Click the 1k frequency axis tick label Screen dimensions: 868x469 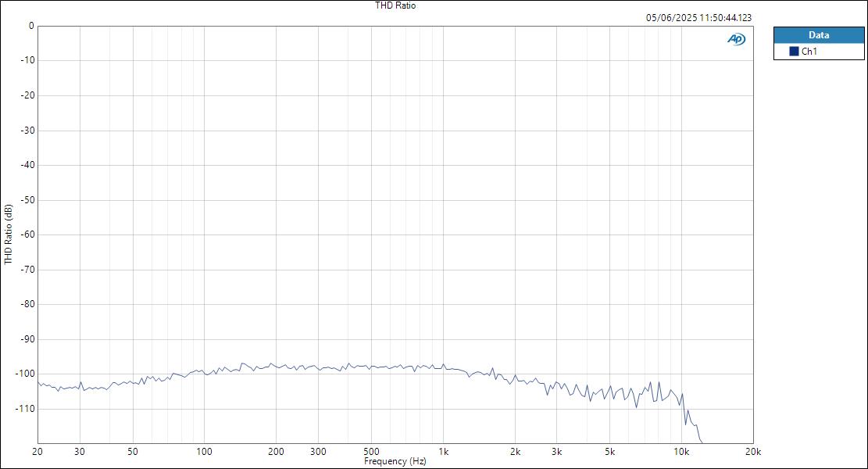(444, 452)
